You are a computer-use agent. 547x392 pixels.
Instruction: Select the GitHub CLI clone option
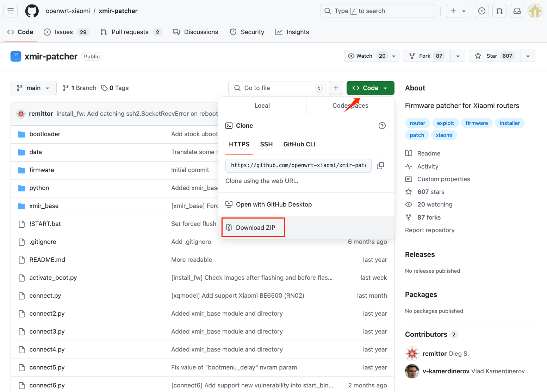point(299,144)
